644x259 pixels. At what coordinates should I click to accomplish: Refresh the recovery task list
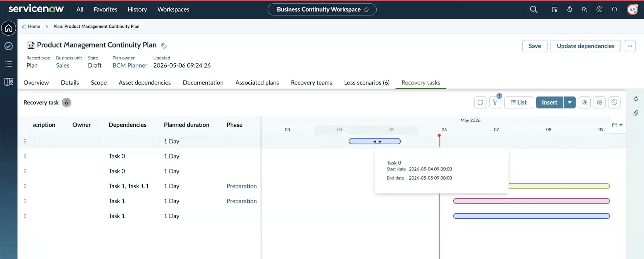480,102
